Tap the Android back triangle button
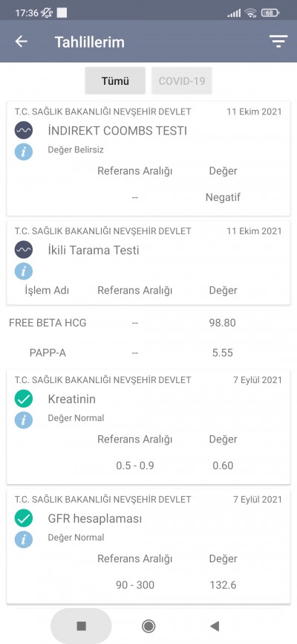 tap(215, 626)
